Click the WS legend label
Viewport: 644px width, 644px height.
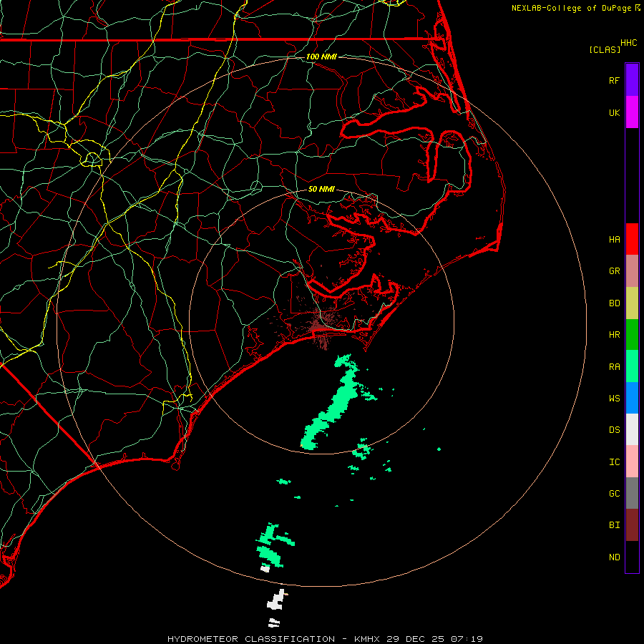click(x=615, y=398)
